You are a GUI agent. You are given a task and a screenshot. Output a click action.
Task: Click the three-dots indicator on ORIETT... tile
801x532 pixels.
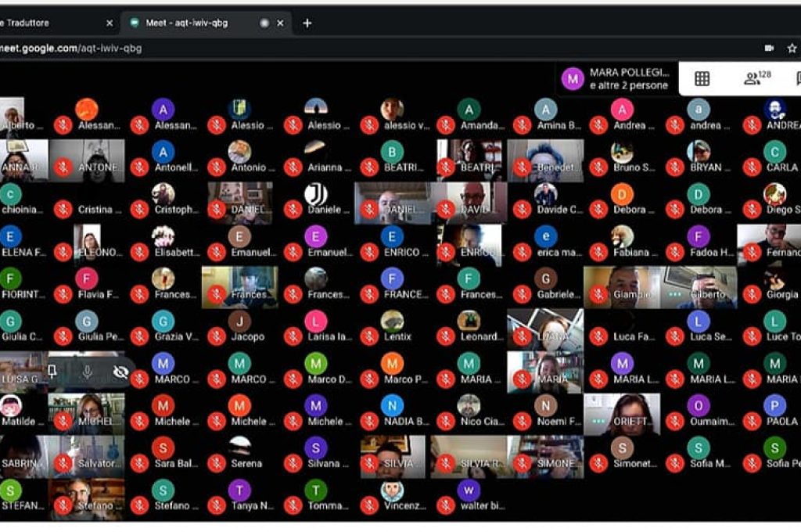(599, 421)
